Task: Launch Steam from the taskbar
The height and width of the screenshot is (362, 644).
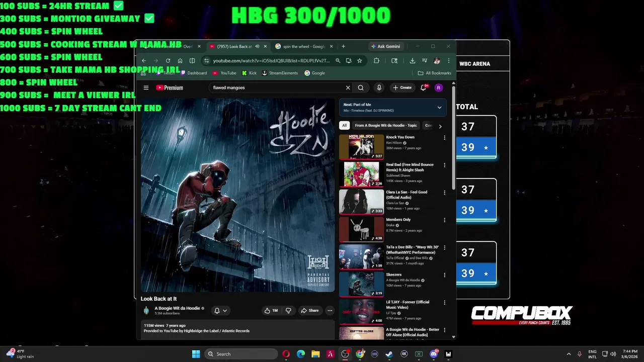Action: click(389, 354)
